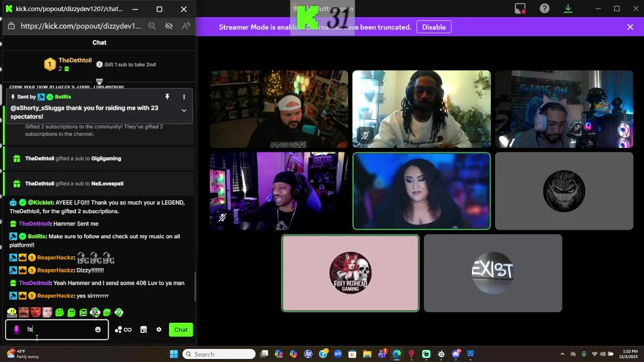This screenshot has height=362, width=644.
Task: Open Read Aloud icon in address bar
Action: 186,26
